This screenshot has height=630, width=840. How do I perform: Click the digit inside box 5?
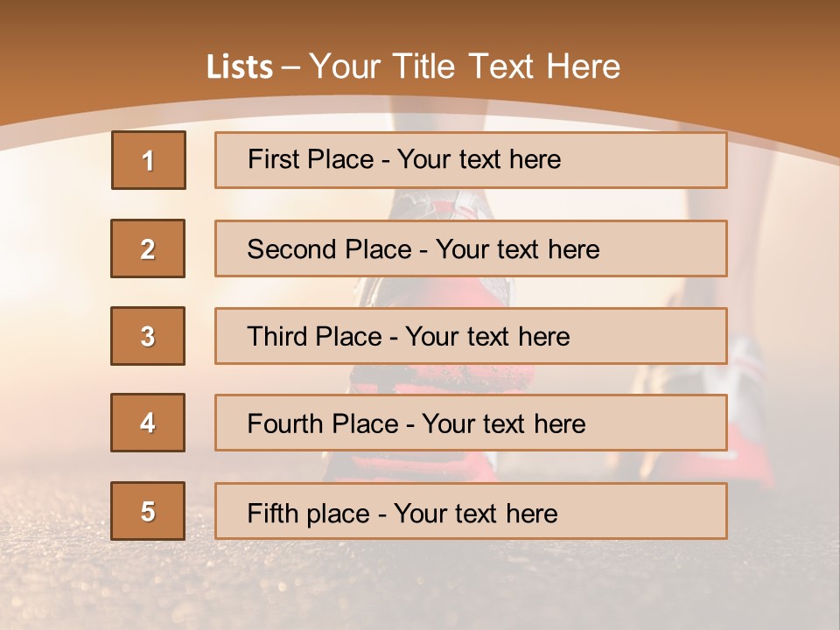[x=148, y=512]
